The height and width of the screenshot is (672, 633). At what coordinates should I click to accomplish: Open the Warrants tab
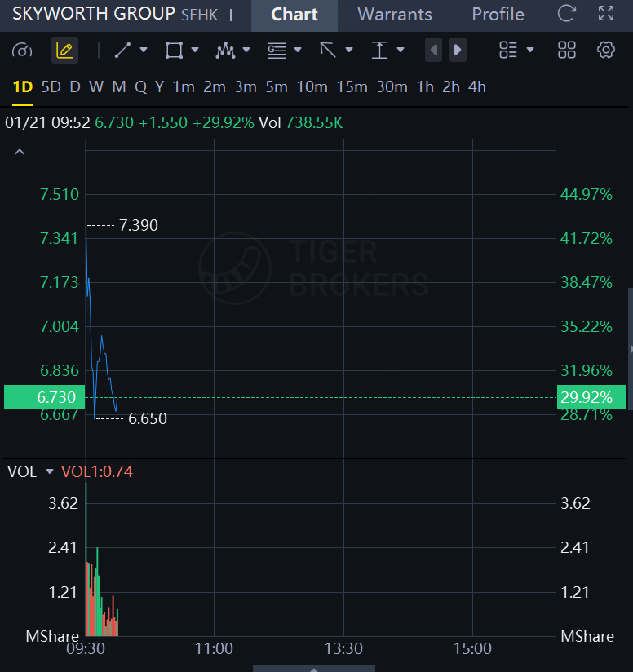coord(395,15)
